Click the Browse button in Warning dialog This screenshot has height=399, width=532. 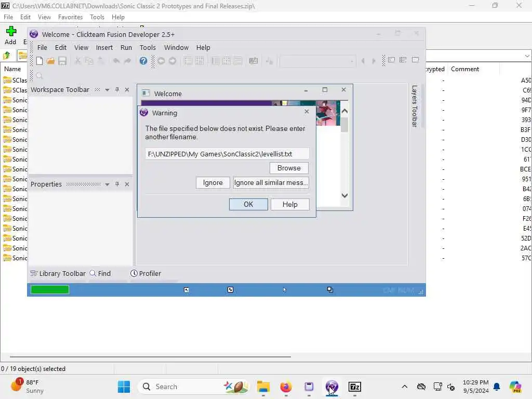coord(289,168)
